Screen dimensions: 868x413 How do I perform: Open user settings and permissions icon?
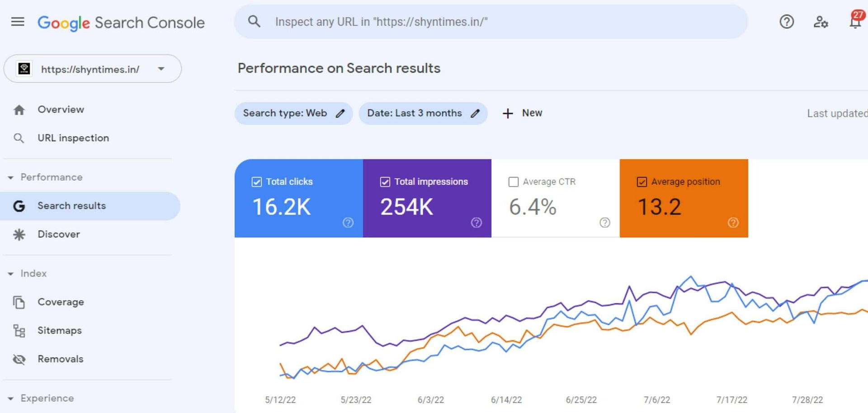[x=820, y=22]
